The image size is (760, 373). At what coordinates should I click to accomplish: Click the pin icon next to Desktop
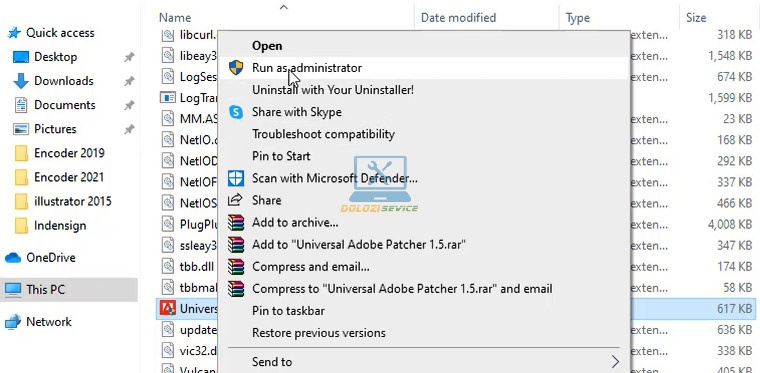click(129, 57)
